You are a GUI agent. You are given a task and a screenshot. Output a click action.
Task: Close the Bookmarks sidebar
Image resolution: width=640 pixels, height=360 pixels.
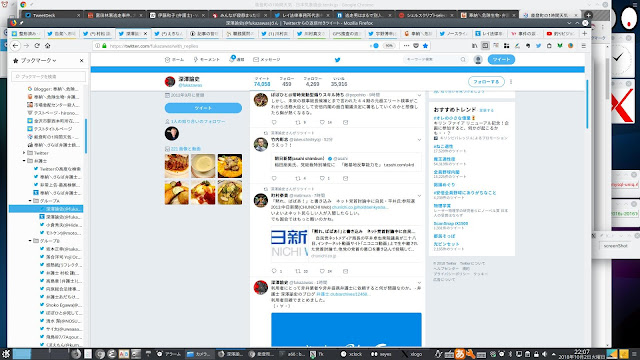82,60
